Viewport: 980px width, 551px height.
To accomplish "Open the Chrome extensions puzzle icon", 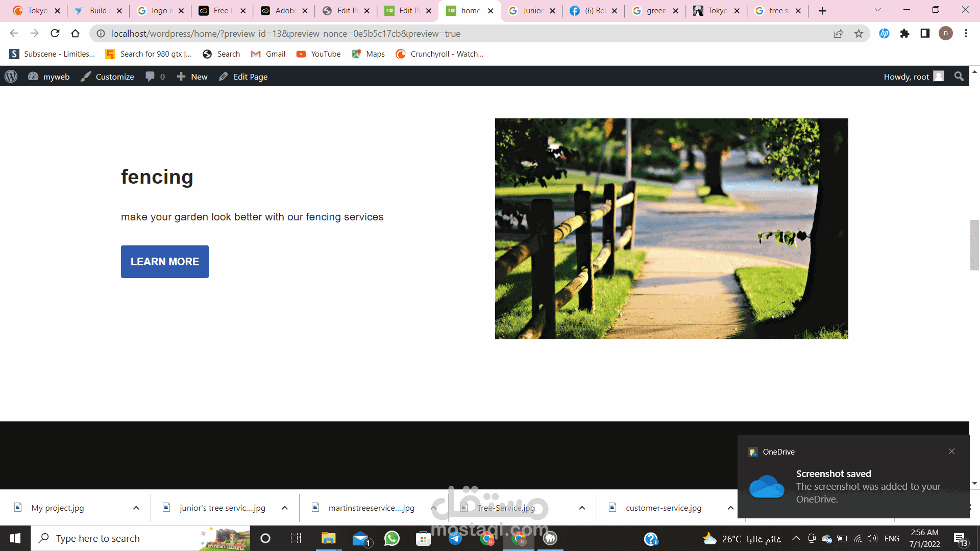I will pos(904,34).
